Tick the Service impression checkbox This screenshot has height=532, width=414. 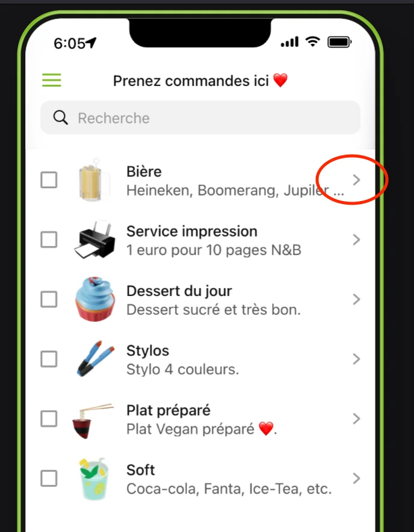tap(49, 240)
